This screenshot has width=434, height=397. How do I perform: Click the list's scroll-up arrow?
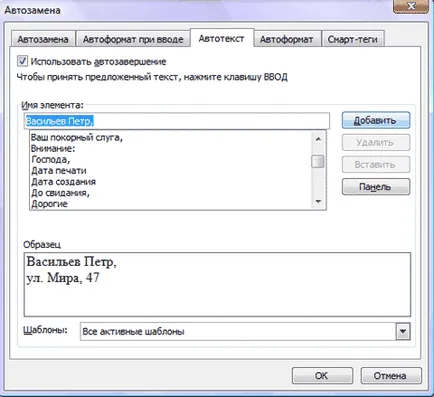point(318,138)
